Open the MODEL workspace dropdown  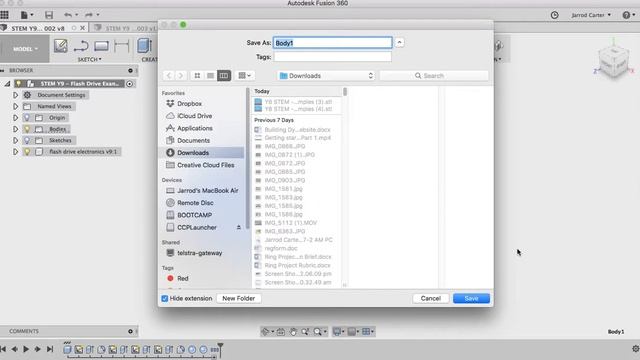pos(25,49)
